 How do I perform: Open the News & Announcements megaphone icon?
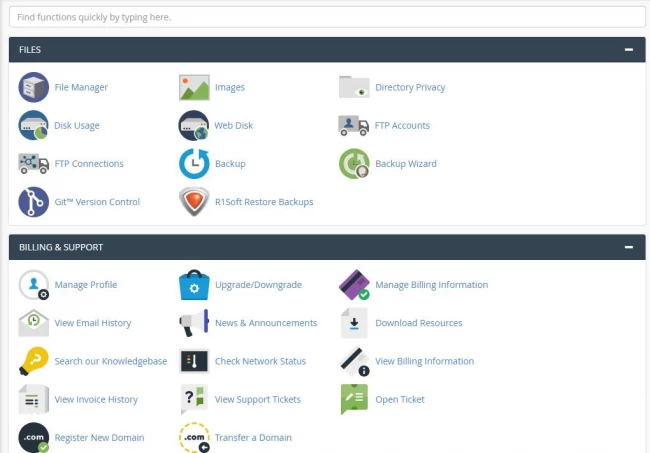(x=194, y=323)
